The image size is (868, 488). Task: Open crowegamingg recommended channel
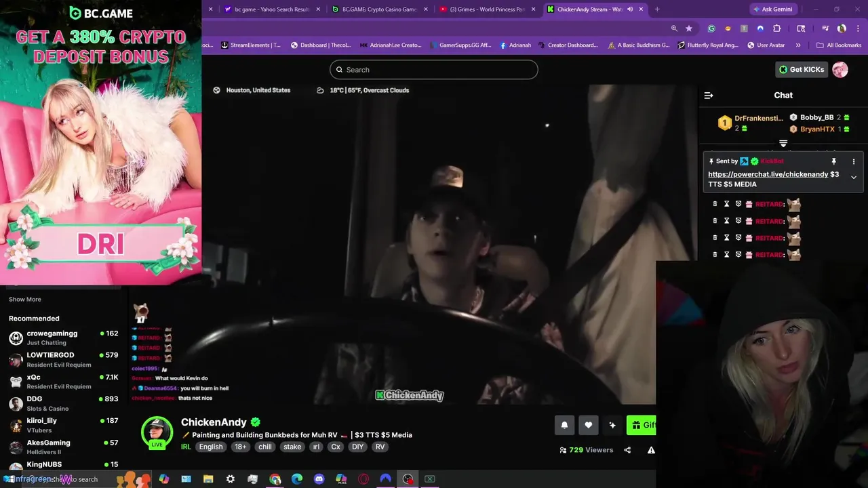(64, 338)
